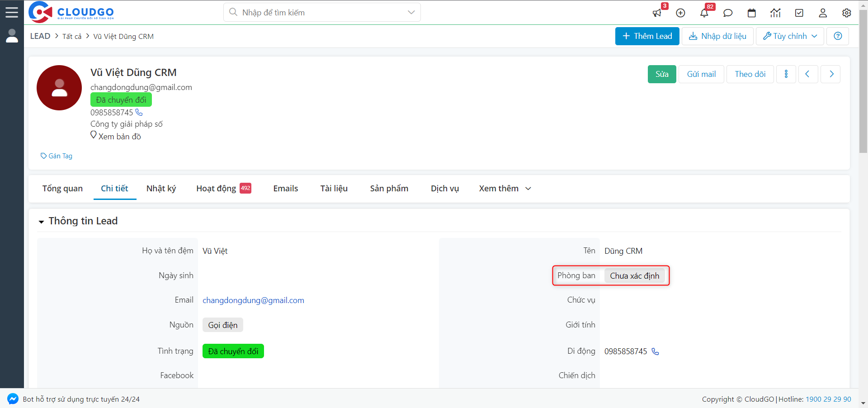Click in the Nhập để tìm kiếm search field
The width and height of the screenshot is (868, 408).
tap(316, 13)
